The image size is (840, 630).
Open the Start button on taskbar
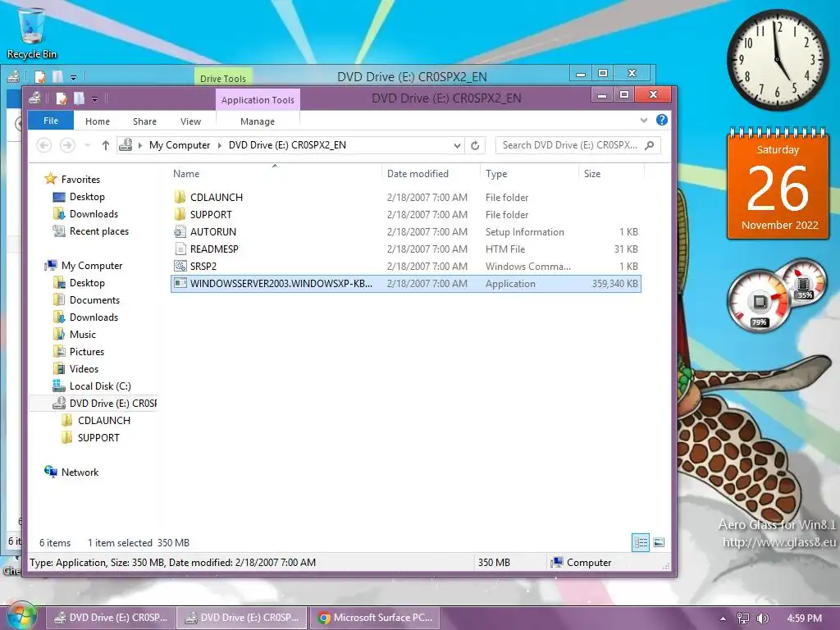coord(21,616)
